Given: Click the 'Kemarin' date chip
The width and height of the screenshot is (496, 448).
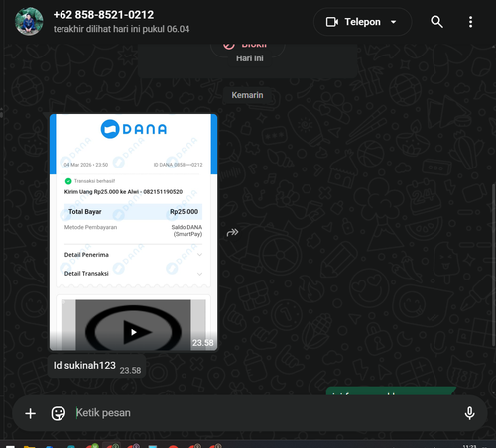Looking at the screenshot, I should click(x=247, y=95).
